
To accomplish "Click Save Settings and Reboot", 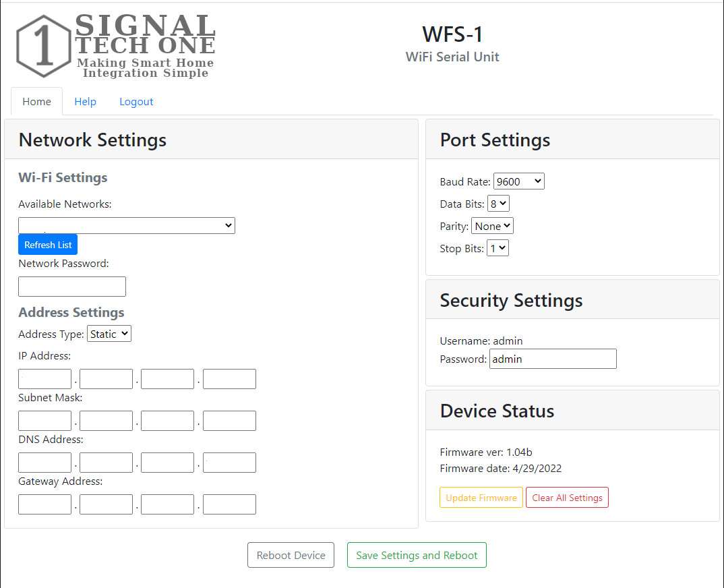I will point(416,555).
